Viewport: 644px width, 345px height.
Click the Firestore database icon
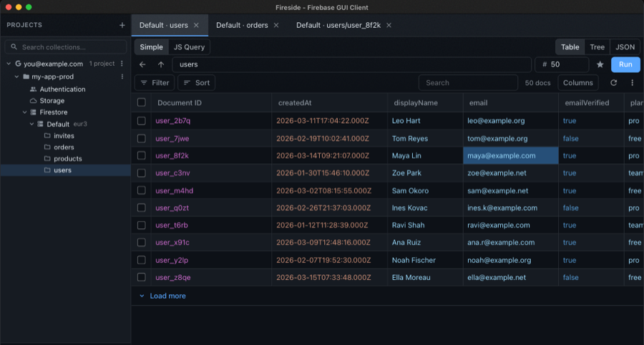[33, 112]
